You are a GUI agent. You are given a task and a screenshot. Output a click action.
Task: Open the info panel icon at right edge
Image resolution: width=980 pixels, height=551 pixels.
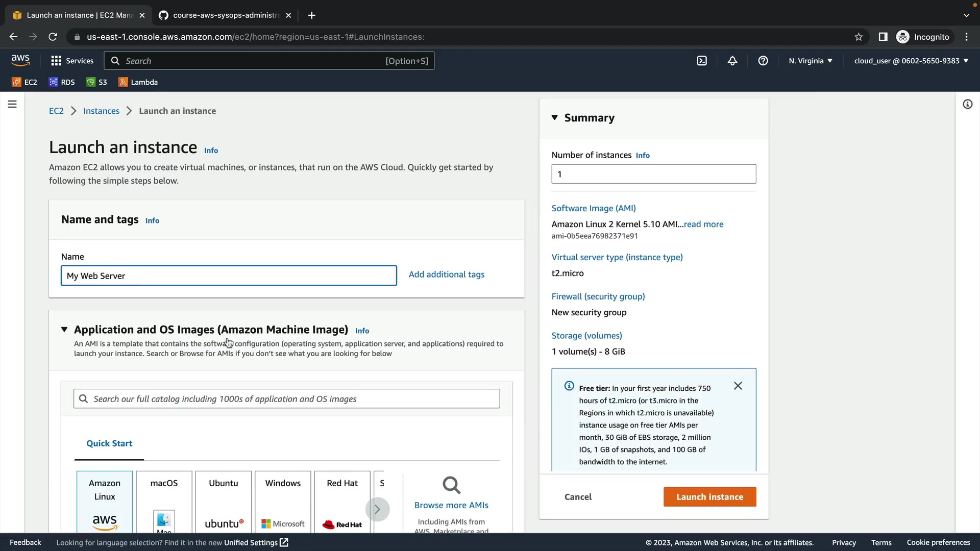[967, 105]
